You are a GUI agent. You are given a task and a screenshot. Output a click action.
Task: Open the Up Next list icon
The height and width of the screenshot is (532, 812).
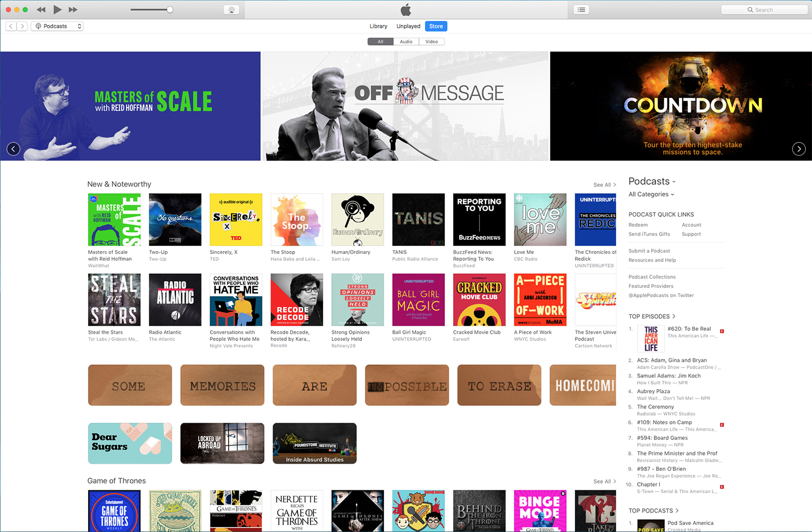(x=581, y=10)
